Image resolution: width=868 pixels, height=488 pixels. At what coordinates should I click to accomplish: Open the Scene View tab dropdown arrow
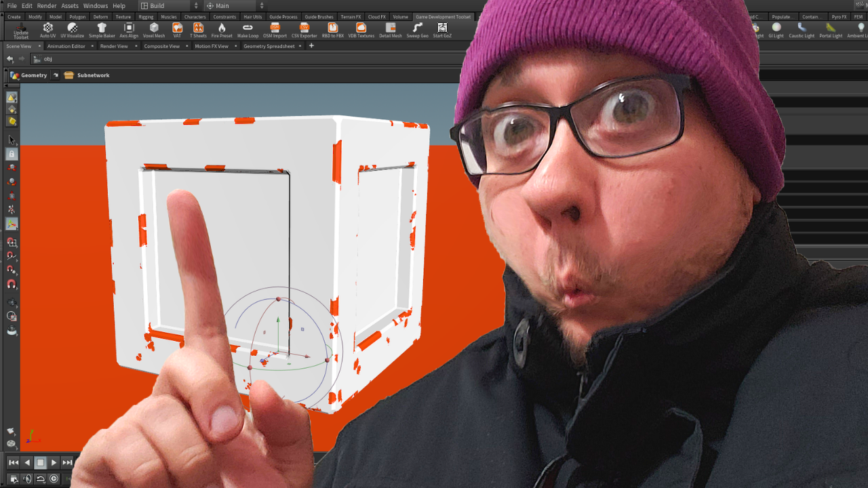[40, 45]
